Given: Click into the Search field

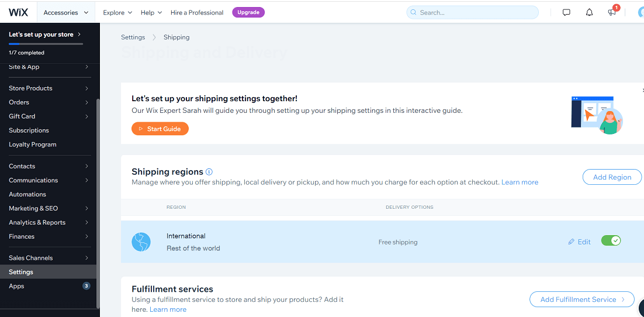Looking at the screenshot, I should tap(472, 12).
